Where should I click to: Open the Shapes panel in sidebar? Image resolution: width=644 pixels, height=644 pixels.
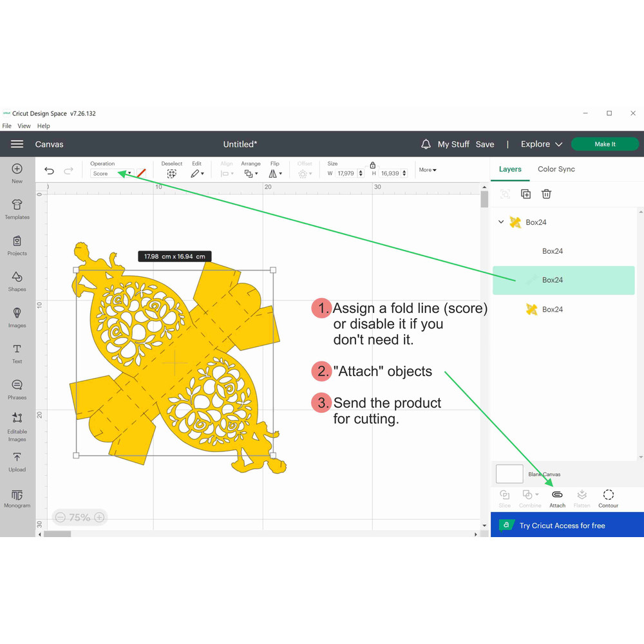pos(17,280)
